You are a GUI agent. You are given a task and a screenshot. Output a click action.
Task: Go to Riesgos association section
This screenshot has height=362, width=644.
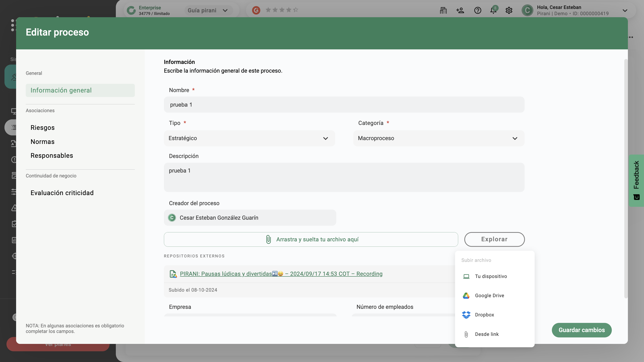(42, 128)
